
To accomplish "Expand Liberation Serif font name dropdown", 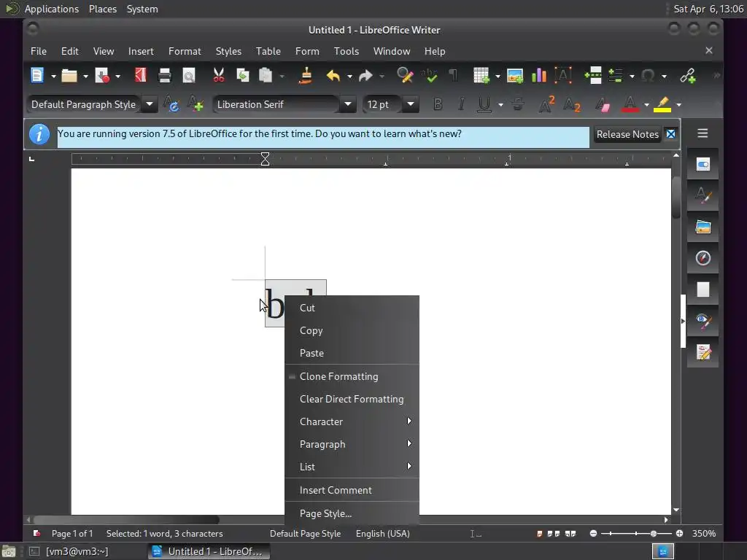I will 348,104.
